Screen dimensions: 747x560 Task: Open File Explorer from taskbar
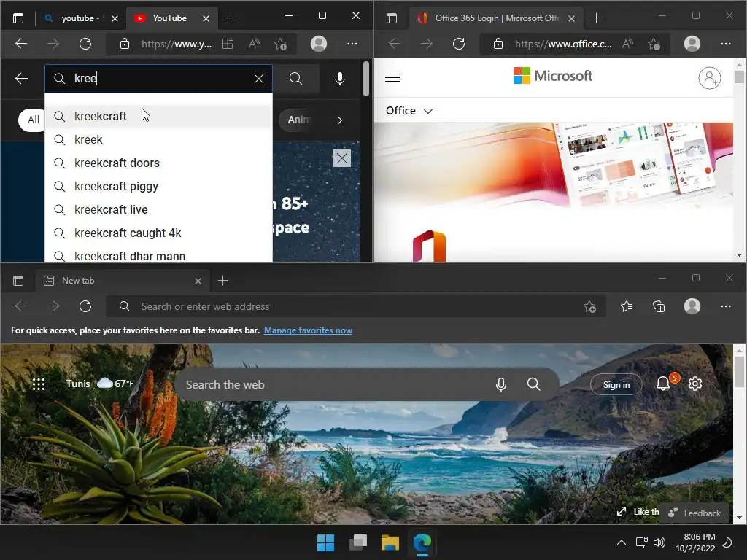click(390, 542)
